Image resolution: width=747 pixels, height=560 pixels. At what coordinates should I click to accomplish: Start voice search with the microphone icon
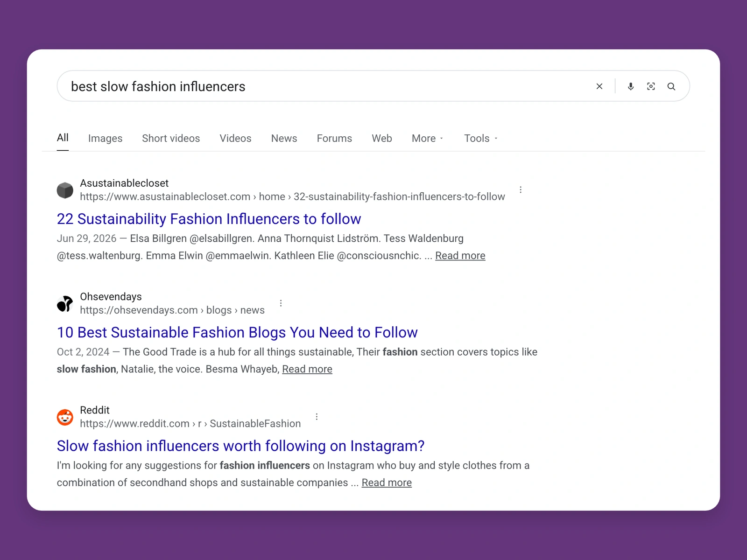click(x=631, y=86)
